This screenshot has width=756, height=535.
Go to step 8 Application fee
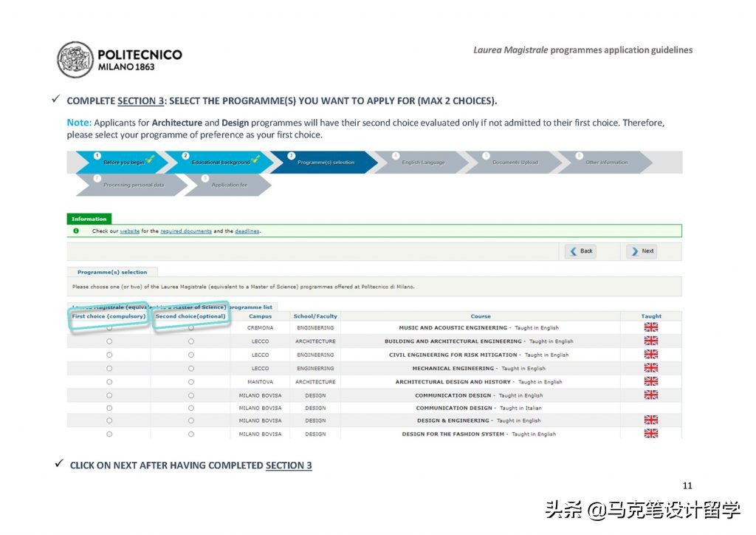coord(229,185)
